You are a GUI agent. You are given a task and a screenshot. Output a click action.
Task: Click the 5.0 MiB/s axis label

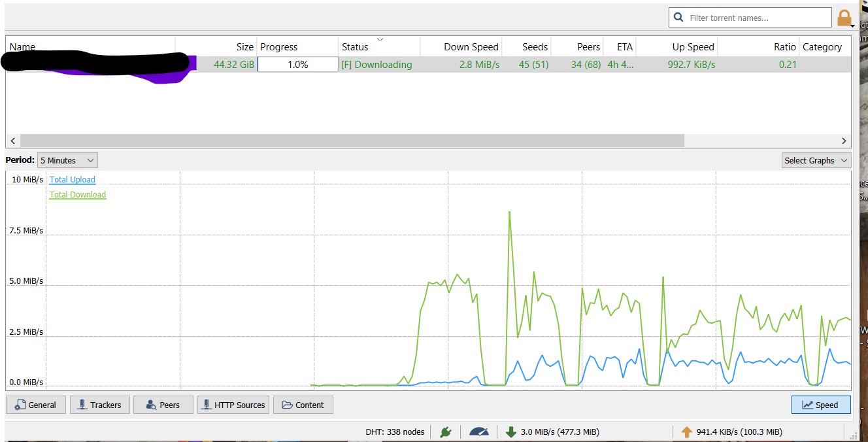pyautogui.click(x=26, y=280)
